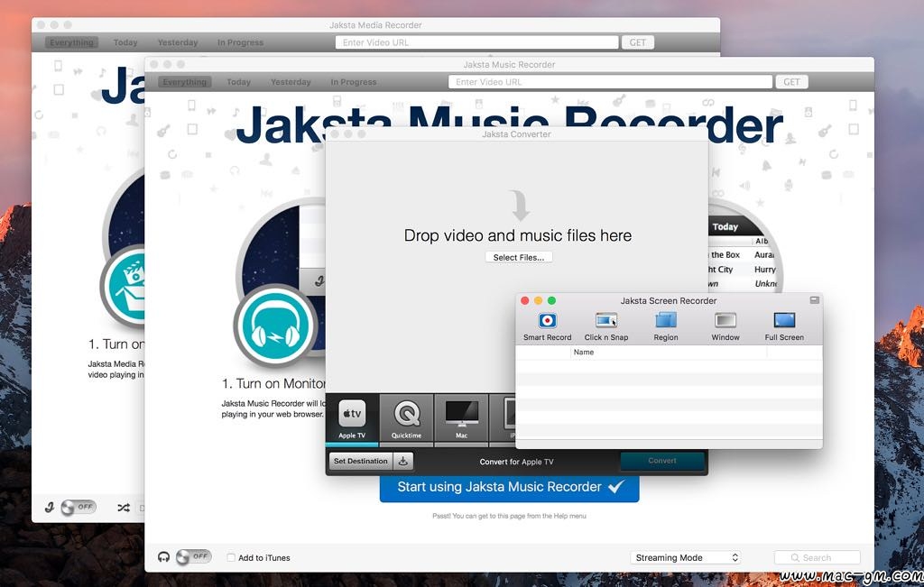The height and width of the screenshot is (587, 924).
Task: Show the In Progress tab in Media Recorder
Action: pyautogui.click(x=240, y=42)
